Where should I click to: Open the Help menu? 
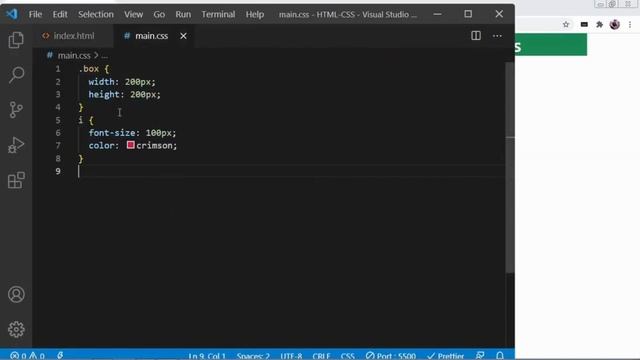[255, 14]
